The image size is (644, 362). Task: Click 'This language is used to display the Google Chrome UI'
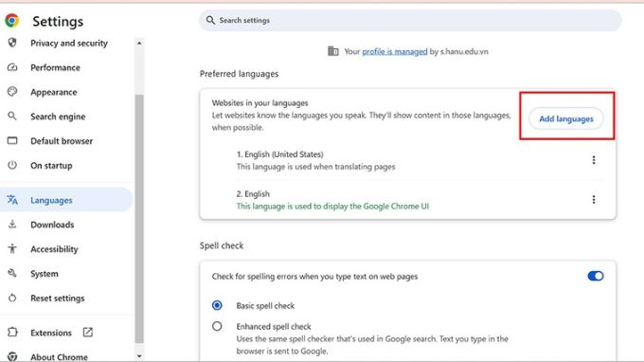point(332,206)
